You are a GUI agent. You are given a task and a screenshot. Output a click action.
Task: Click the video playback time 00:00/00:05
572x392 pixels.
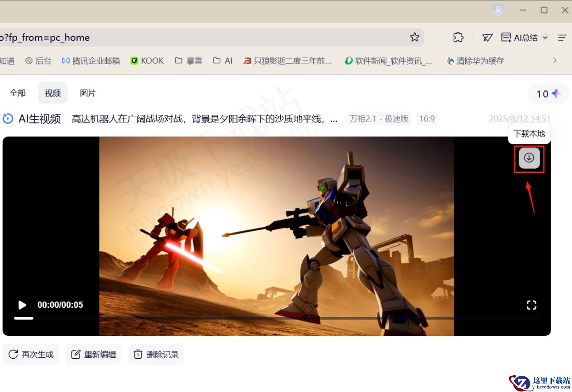point(60,305)
